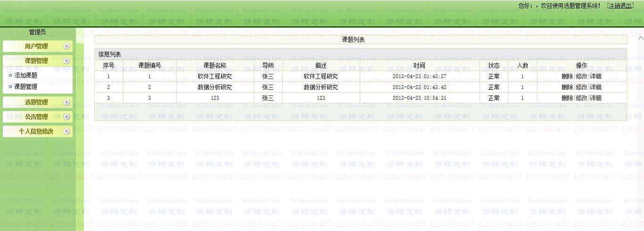Select the 软件工程研究 name cell

click(215, 76)
